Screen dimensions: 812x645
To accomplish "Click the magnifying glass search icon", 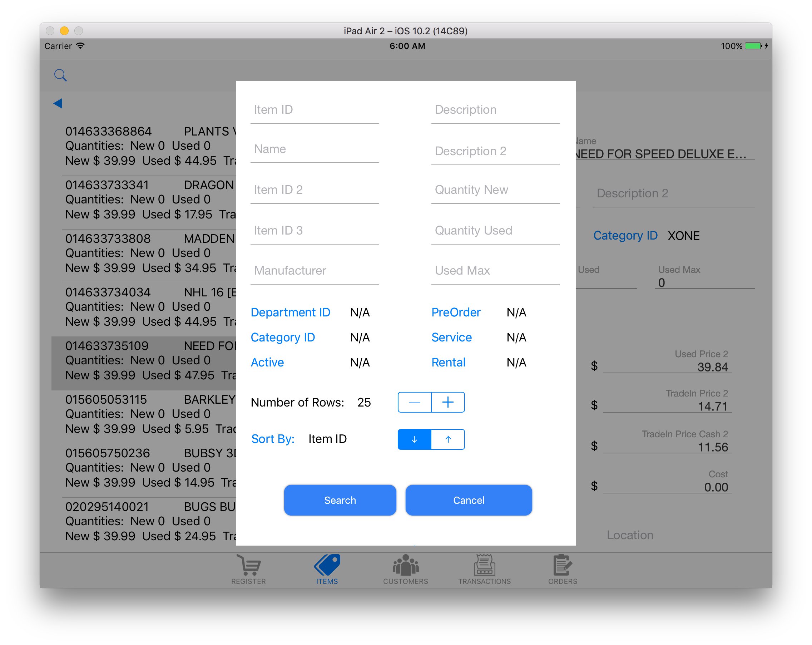I will (60, 75).
